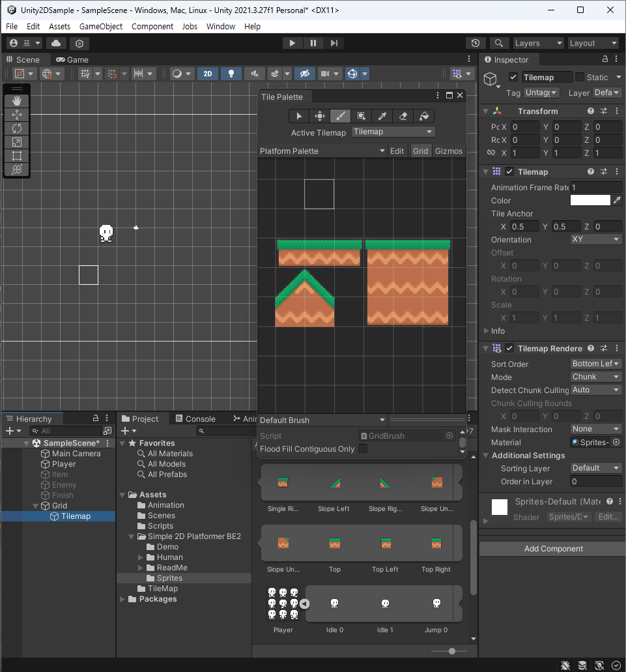626x672 pixels.
Task: Choose Tile Palette Flood Fill tool
Action: 424,116
